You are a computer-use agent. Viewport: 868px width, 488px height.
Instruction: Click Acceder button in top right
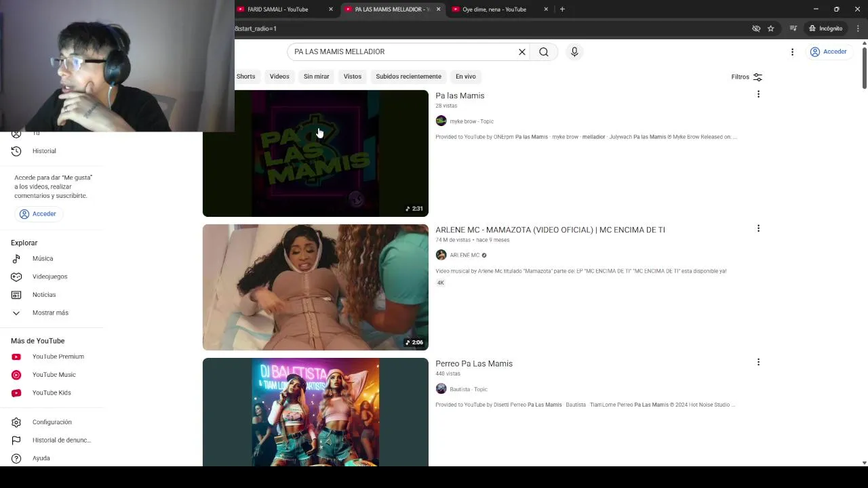tap(829, 52)
